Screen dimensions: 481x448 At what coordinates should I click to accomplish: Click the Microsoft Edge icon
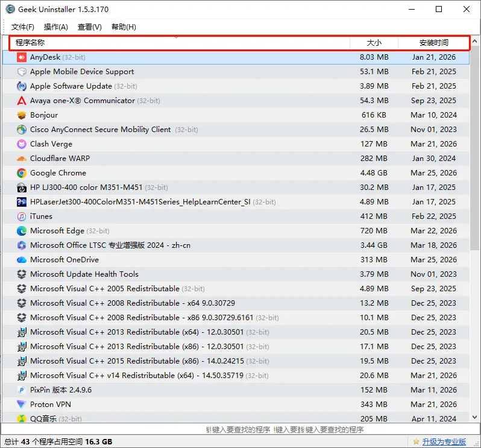click(22, 231)
